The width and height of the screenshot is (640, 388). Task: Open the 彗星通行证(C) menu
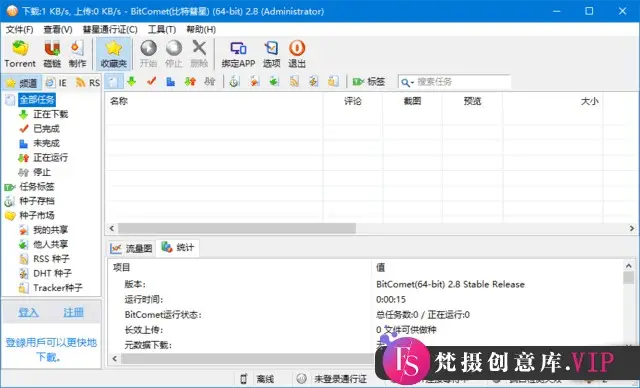[110, 29]
